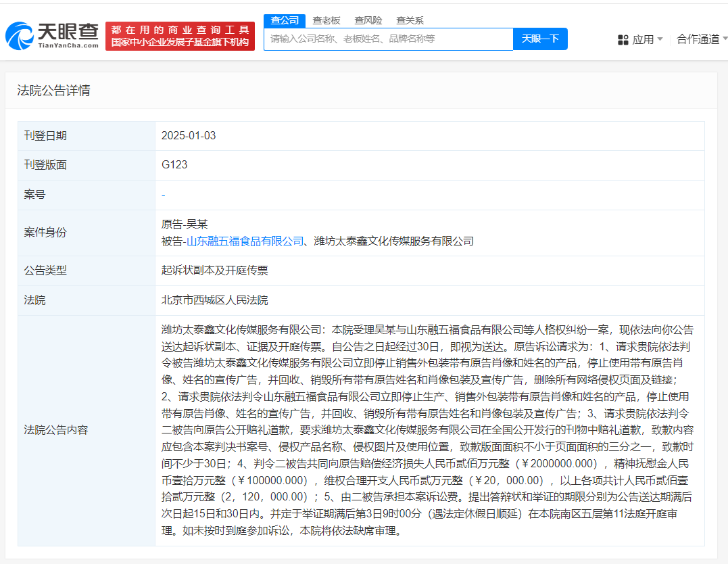Click 潍坊太泰鑫文化传媒服务有限公司 in the 案件身份 row

[x=393, y=241]
